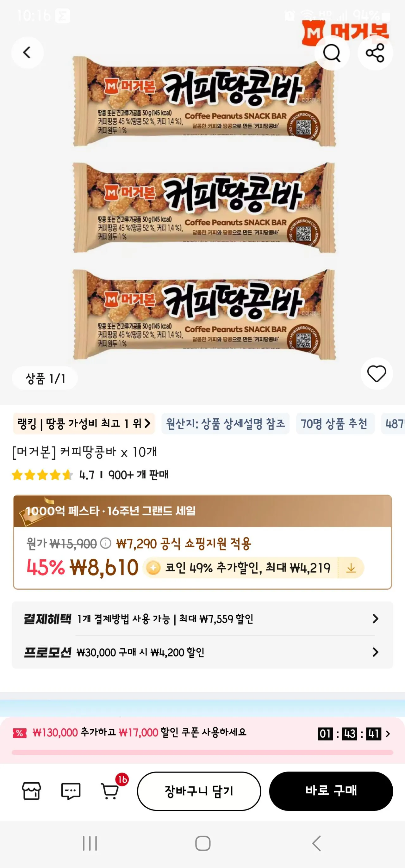This screenshot has height=868, width=405.
Task: Open the store home icon
Action: click(x=31, y=791)
